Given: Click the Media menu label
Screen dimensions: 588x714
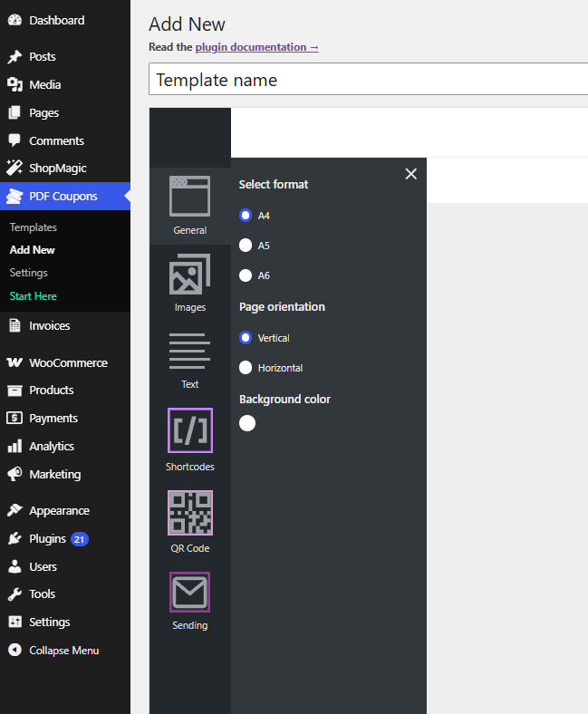Looking at the screenshot, I should tap(45, 84).
